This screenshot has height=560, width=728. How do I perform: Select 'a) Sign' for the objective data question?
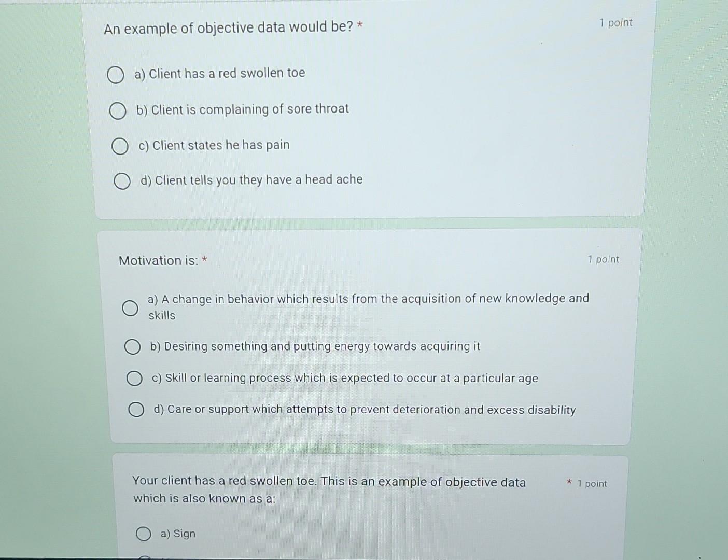coord(143,533)
